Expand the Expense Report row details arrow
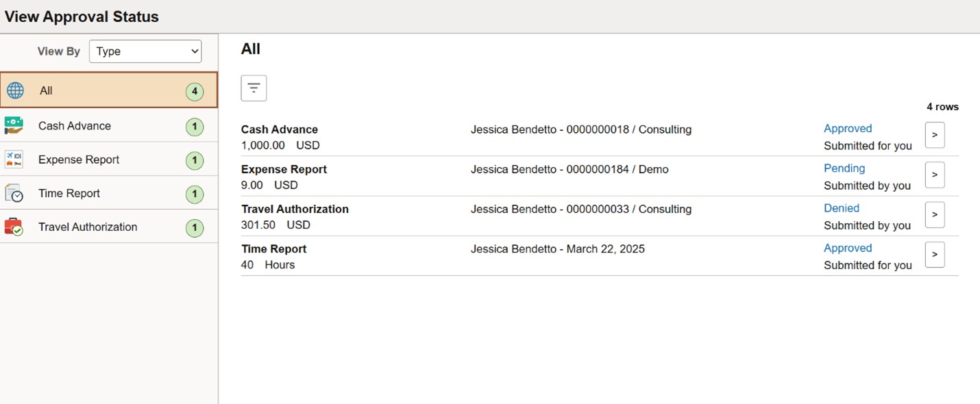 (935, 175)
